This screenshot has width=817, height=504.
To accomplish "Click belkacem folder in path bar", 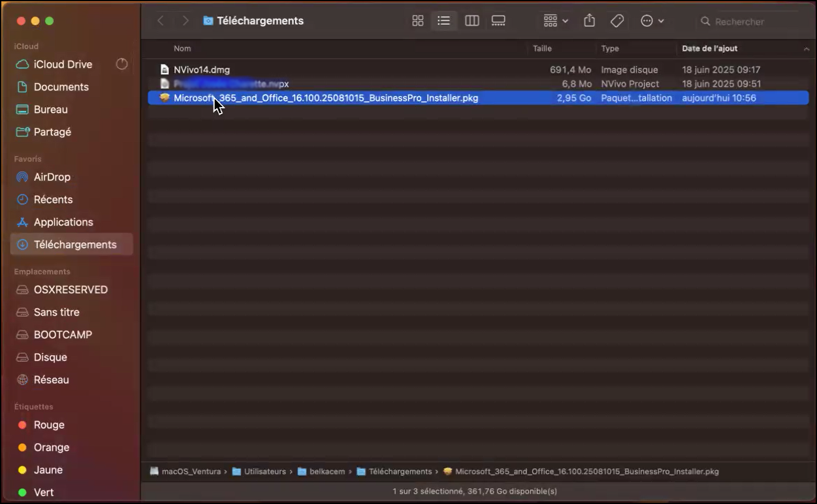I will pos(327,471).
